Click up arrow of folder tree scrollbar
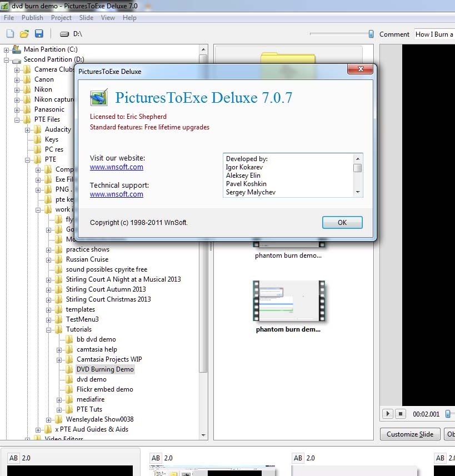Viewport: 455px width, 476px height. (x=203, y=49)
